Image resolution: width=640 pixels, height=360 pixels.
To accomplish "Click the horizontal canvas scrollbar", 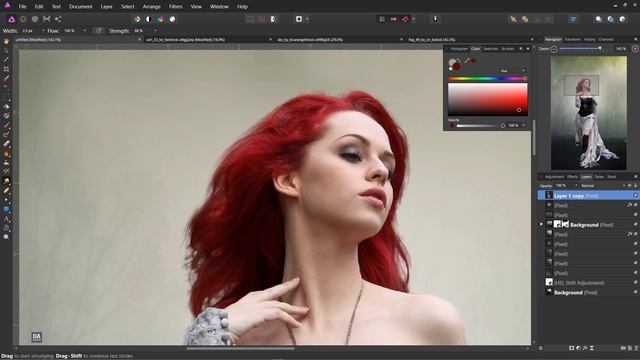I will pyautogui.click(x=240, y=349).
